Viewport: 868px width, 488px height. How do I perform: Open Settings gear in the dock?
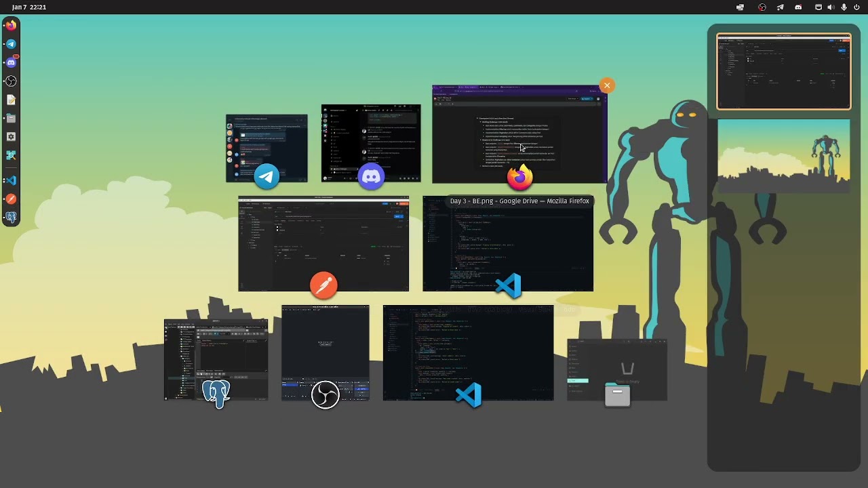coord(11,137)
